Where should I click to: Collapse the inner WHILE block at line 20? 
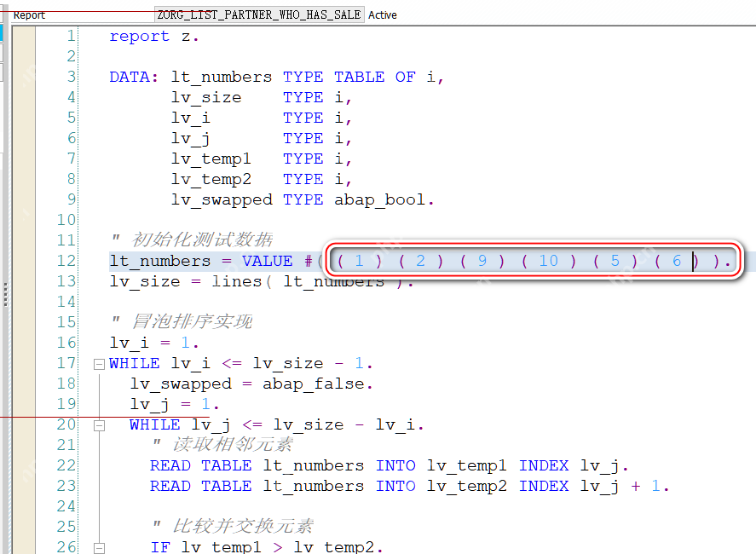(x=99, y=425)
